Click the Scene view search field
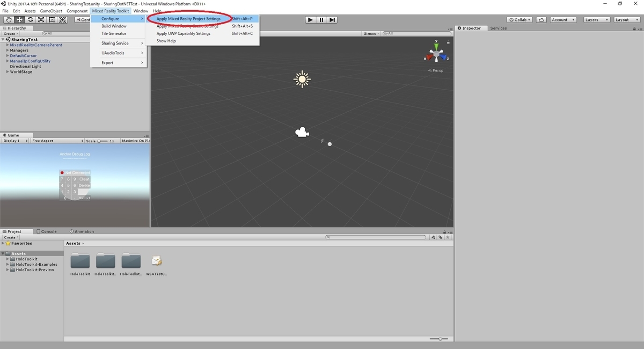The image size is (644, 349). pos(417,33)
